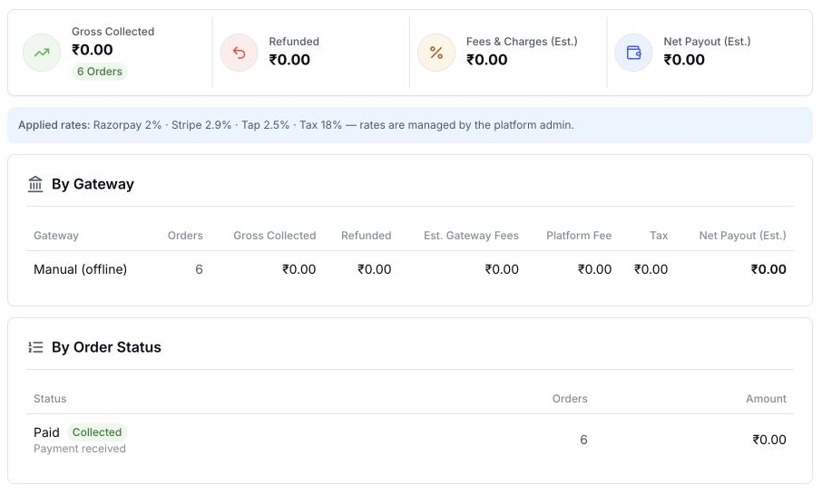
Task: Click the Applied rates info banner
Action: coord(410,125)
